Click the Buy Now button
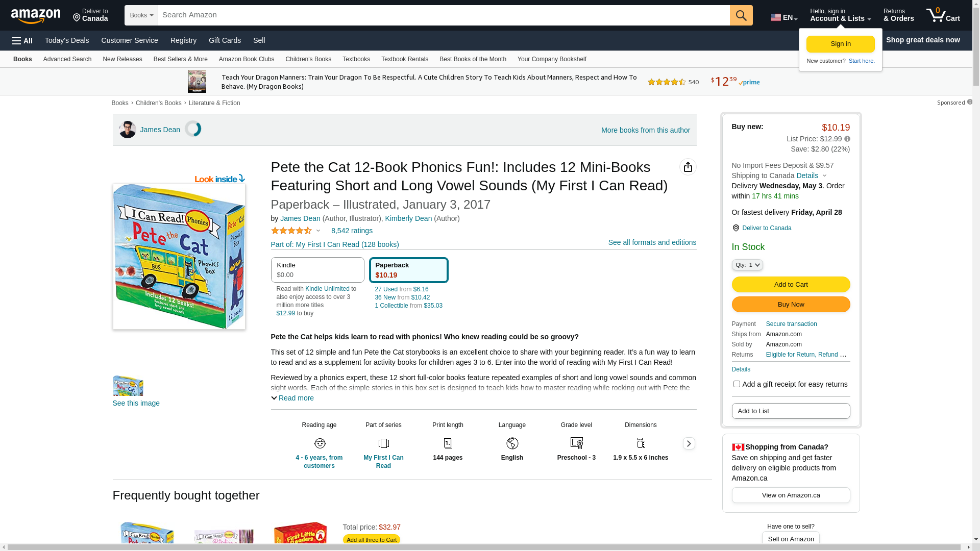Screen dimensions: 980x551 click(x=790, y=304)
